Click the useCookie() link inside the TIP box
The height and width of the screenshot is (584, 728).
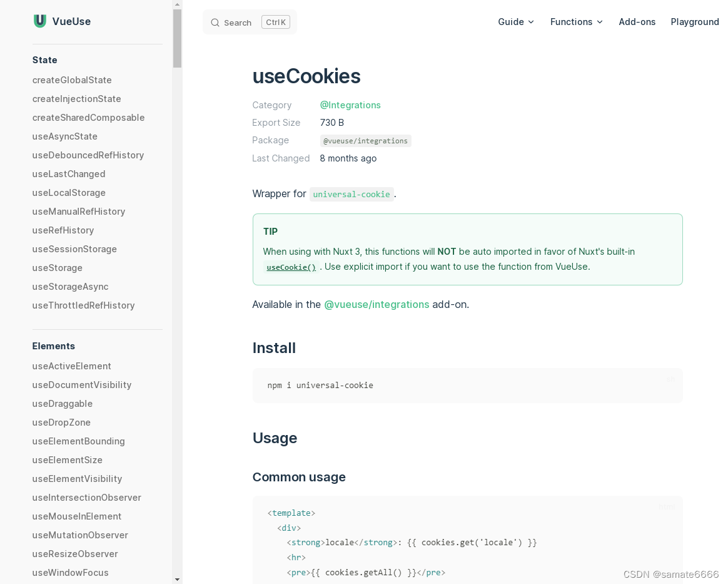tap(291, 267)
